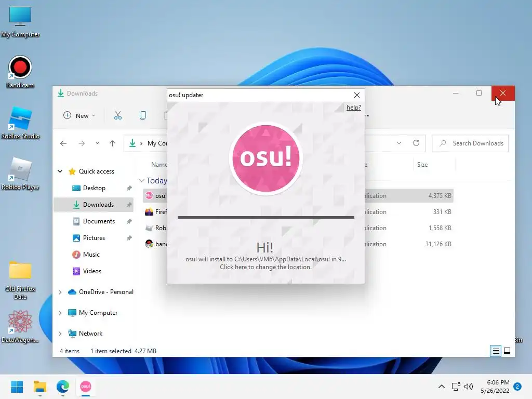The height and width of the screenshot is (399, 532).
Task: Click the osu! taskbar icon
Action: tap(86, 387)
